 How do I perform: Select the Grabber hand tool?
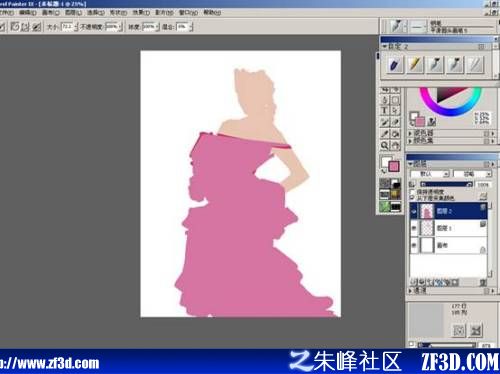coord(395,145)
